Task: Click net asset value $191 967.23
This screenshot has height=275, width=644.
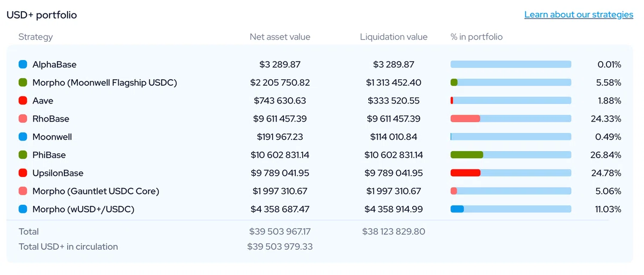Action: pyautogui.click(x=280, y=137)
